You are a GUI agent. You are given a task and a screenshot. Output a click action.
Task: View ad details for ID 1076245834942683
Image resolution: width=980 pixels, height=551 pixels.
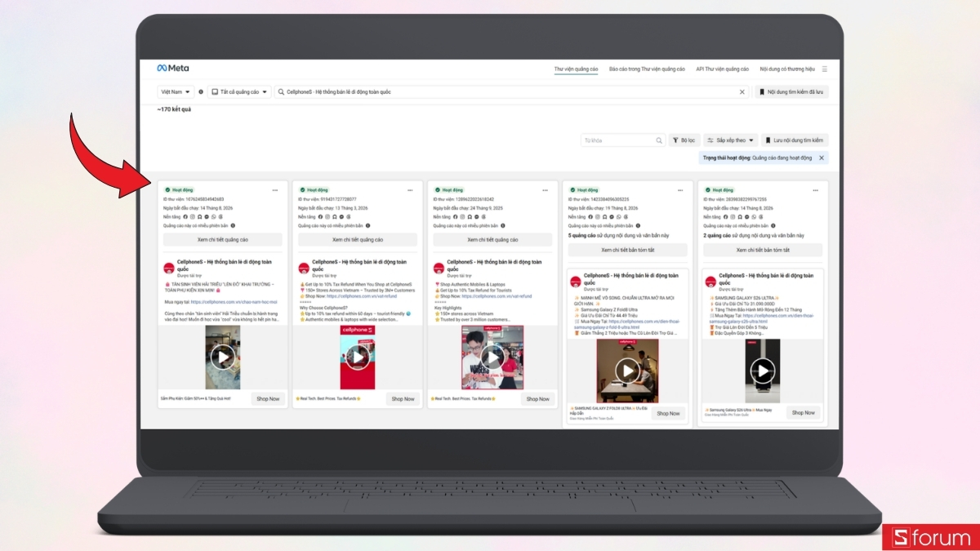222,240
